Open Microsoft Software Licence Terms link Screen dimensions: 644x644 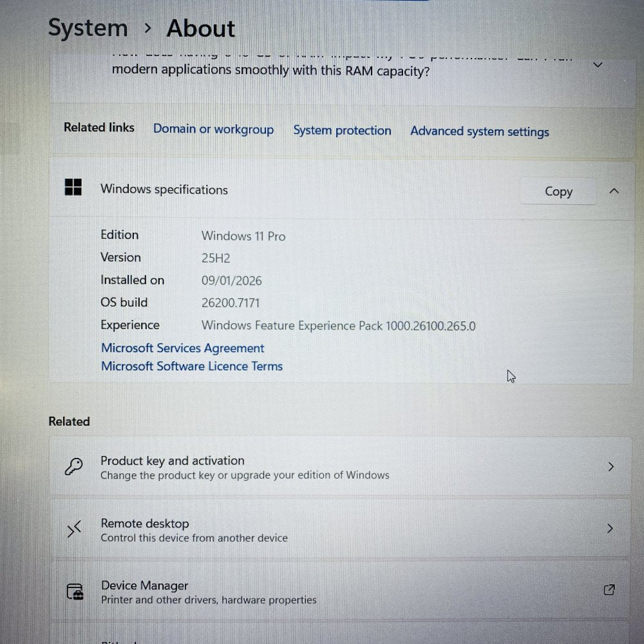(x=192, y=366)
